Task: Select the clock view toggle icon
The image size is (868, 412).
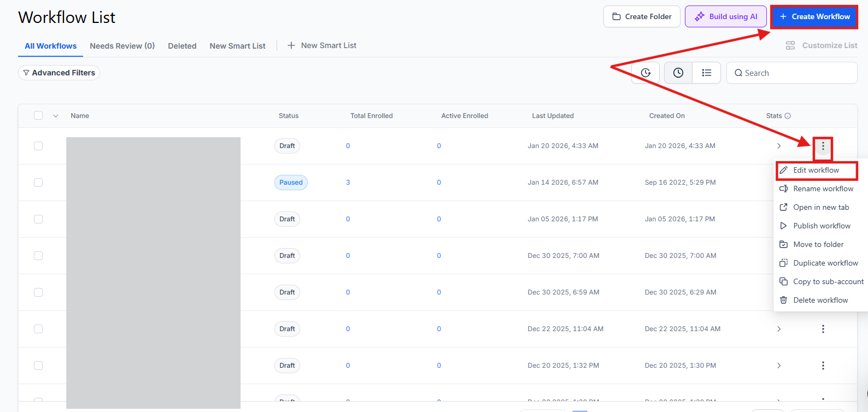Action: (x=678, y=73)
